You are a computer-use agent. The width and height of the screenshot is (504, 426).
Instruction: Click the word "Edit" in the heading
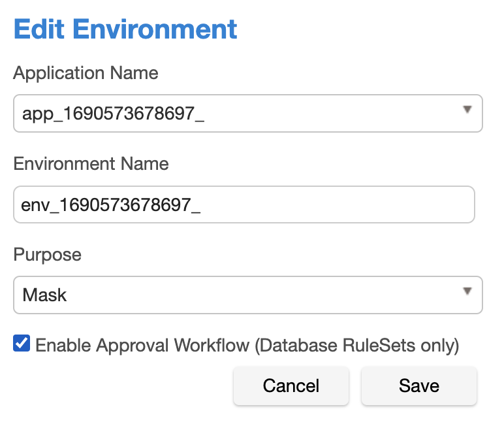tap(40, 29)
